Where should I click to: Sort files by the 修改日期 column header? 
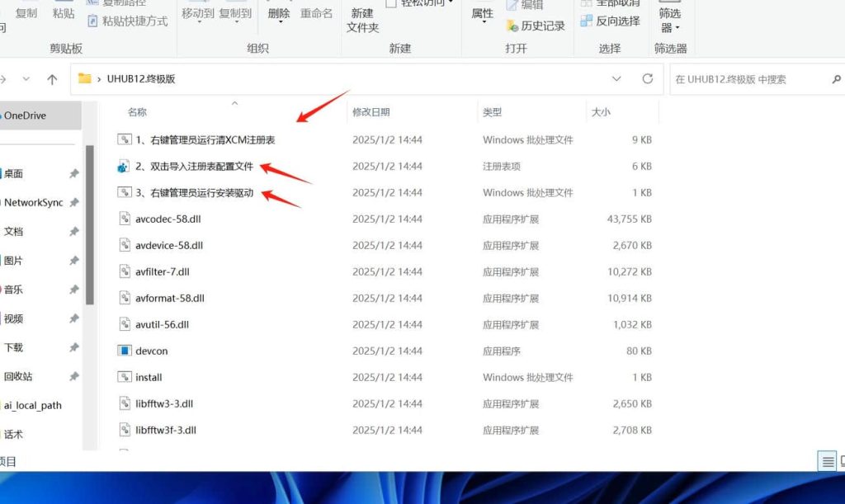371,111
